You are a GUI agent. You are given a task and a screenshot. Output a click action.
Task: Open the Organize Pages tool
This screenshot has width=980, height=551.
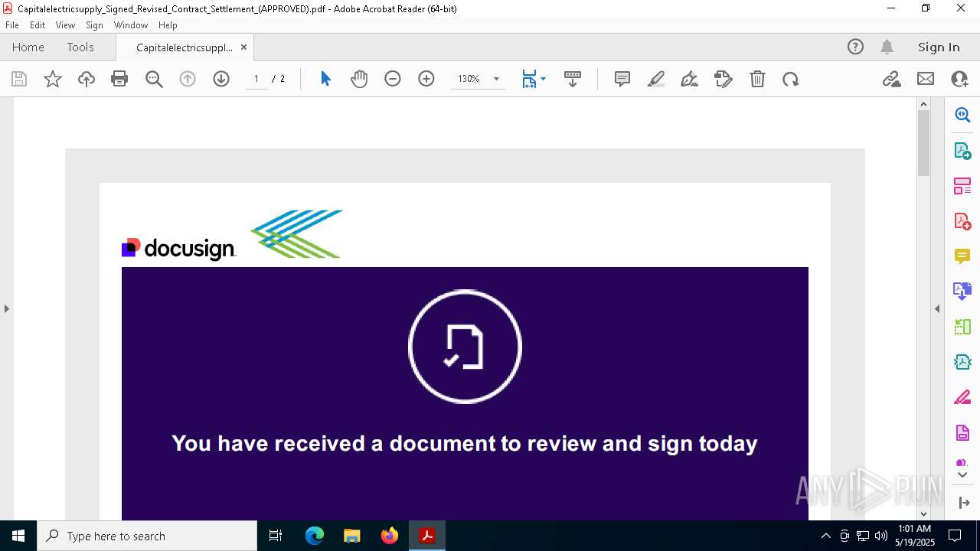962,185
